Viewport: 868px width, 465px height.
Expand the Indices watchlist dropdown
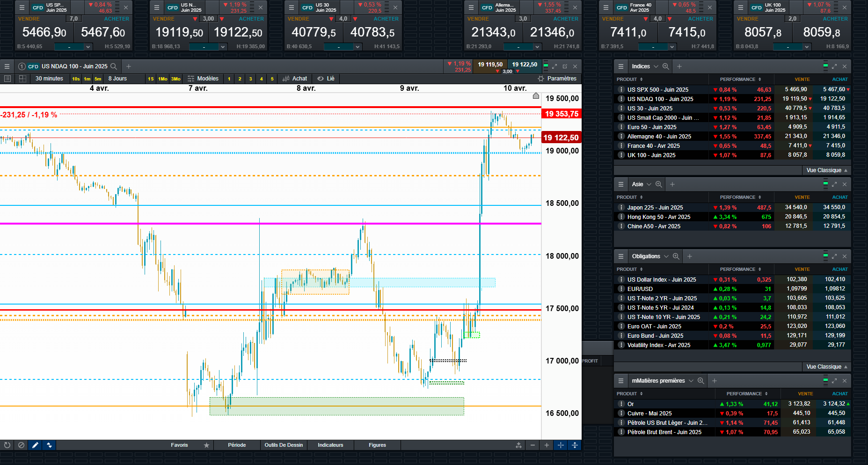tap(656, 66)
